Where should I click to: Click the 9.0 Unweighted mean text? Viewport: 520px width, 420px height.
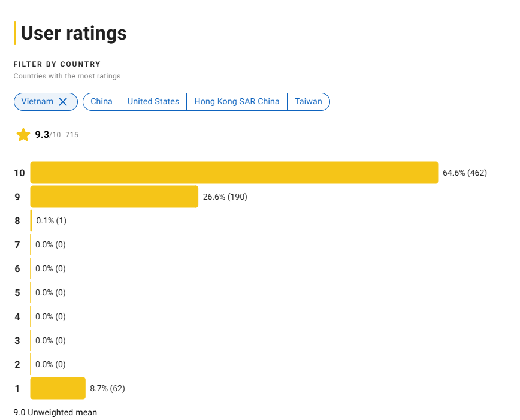(x=55, y=412)
